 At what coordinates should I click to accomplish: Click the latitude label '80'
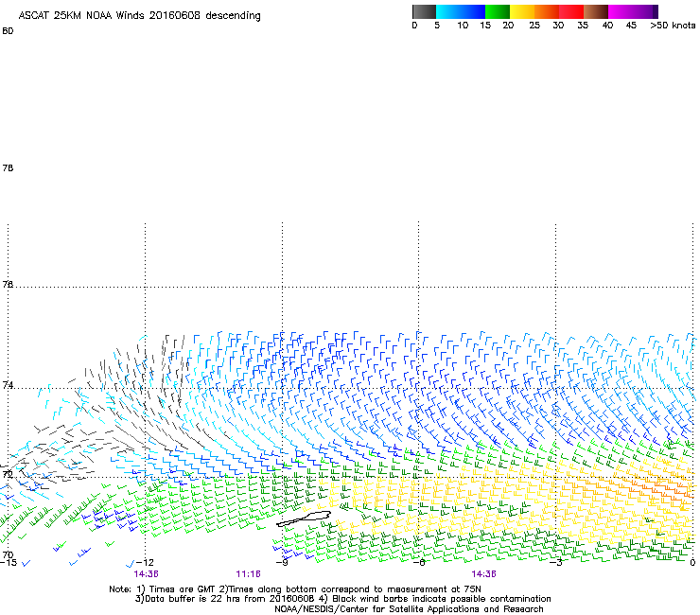[8, 31]
